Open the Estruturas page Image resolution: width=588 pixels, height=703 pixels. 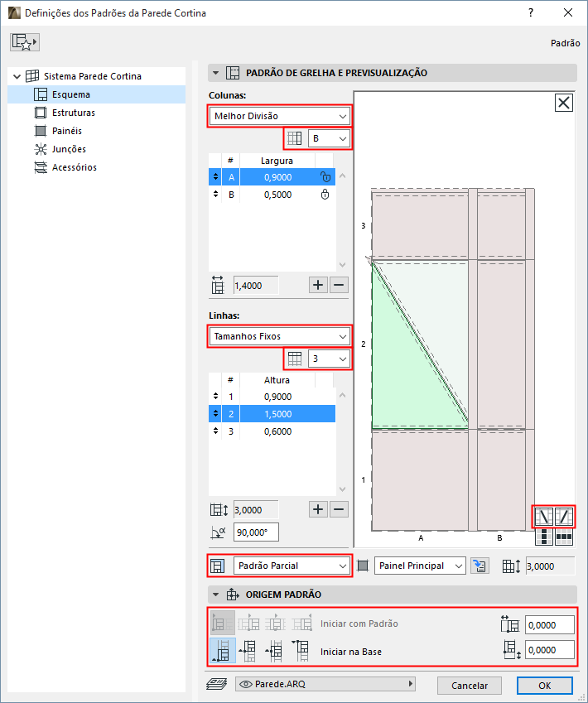pyautogui.click(x=73, y=113)
